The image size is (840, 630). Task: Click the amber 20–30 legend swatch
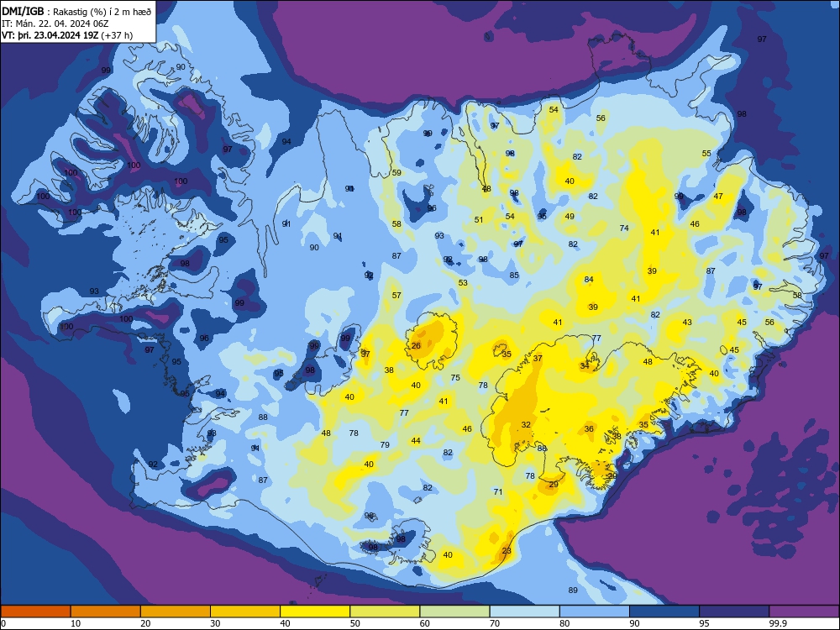tap(176, 612)
